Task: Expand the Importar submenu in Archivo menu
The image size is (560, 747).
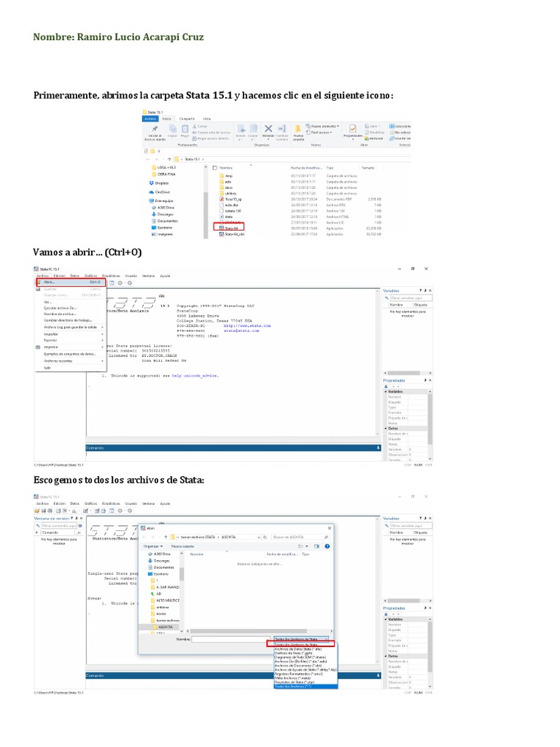Action: click(71, 334)
